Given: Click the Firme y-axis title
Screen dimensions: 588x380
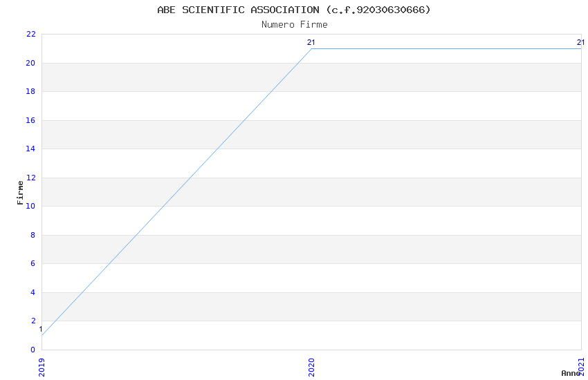Looking at the screenshot, I should (20, 193).
